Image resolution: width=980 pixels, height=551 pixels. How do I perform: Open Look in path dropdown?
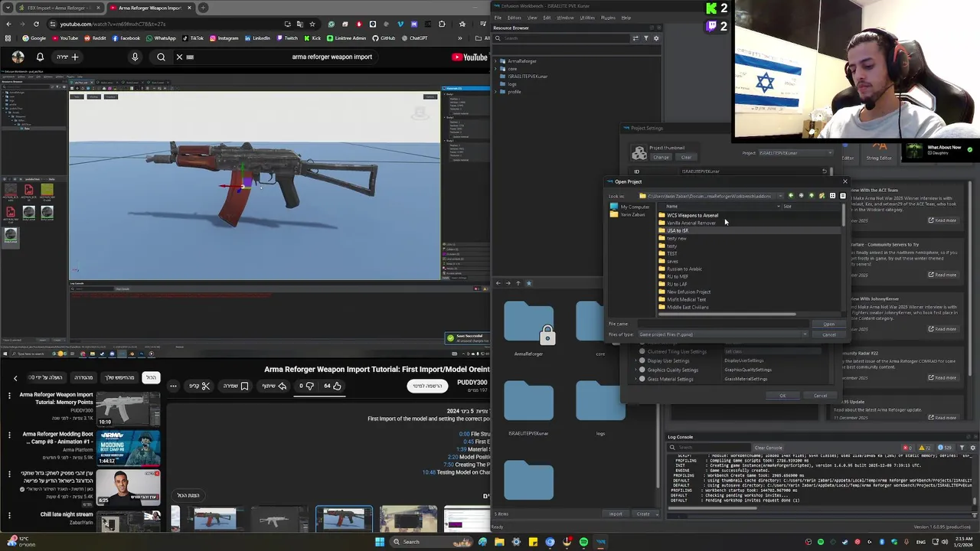pos(780,196)
